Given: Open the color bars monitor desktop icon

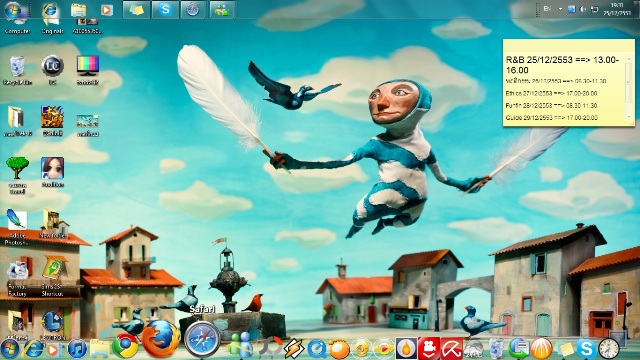Looking at the screenshot, I should pos(87,70).
